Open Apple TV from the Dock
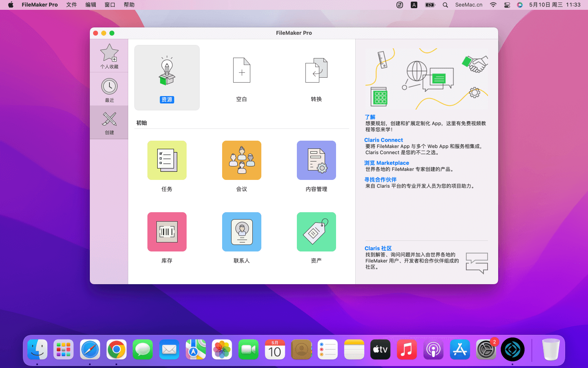Screen dimensions: 588x368 pyautogui.click(x=380, y=350)
